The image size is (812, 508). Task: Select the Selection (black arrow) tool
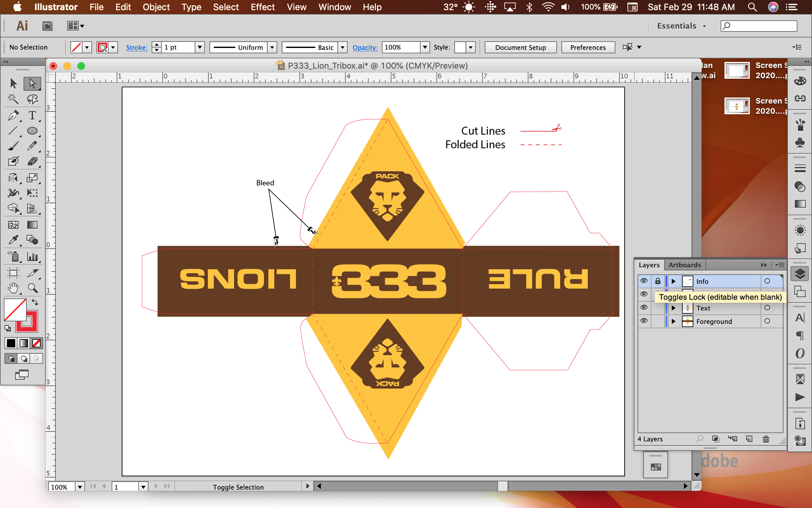pyautogui.click(x=13, y=83)
